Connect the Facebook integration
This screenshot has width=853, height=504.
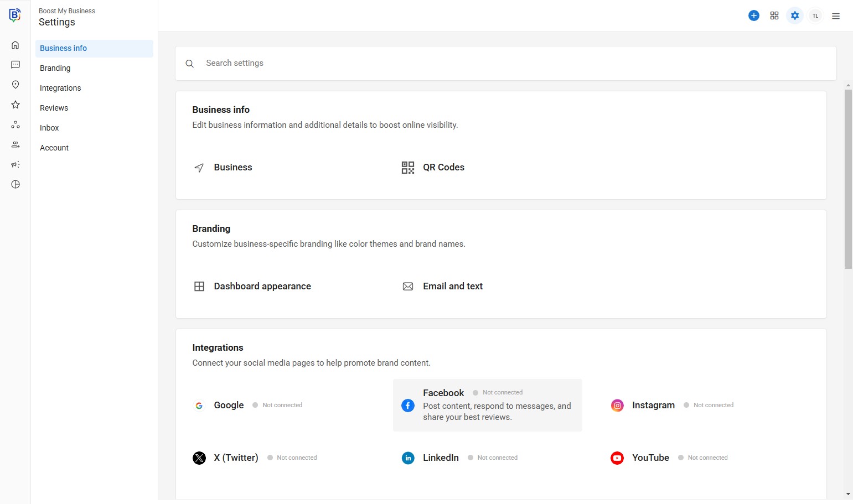pos(487,405)
